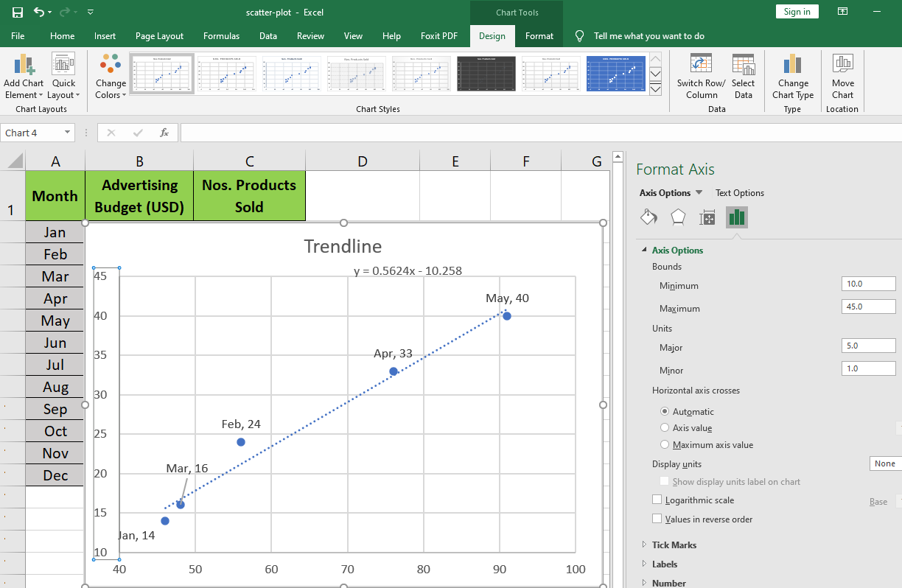Select the Maximum axis value radio button

point(665,445)
